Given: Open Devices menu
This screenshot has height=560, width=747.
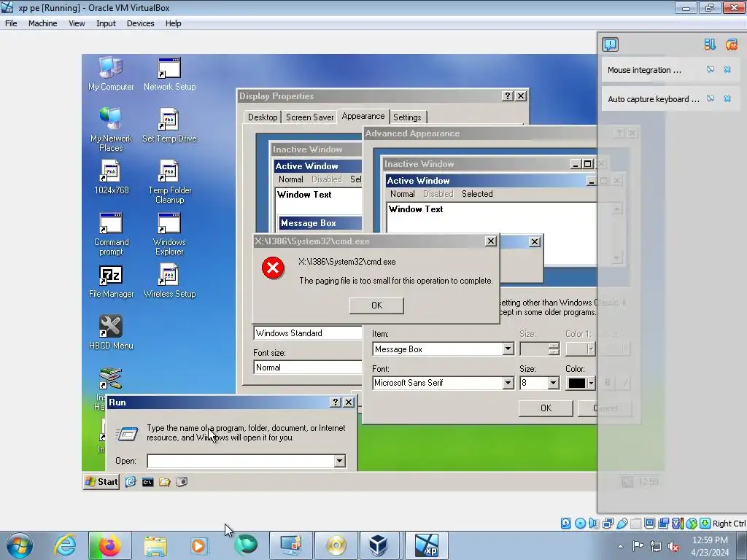Looking at the screenshot, I should point(141,23).
